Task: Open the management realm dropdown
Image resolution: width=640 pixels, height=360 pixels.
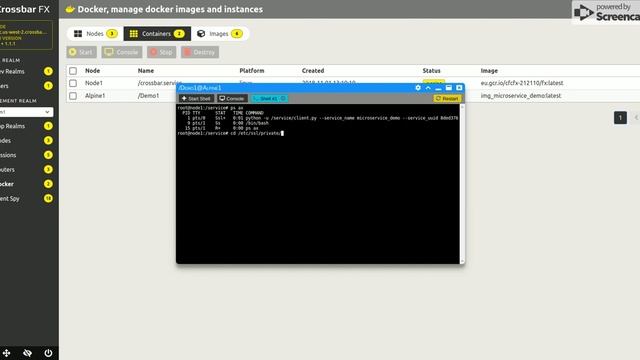Action: [x=27, y=112]
